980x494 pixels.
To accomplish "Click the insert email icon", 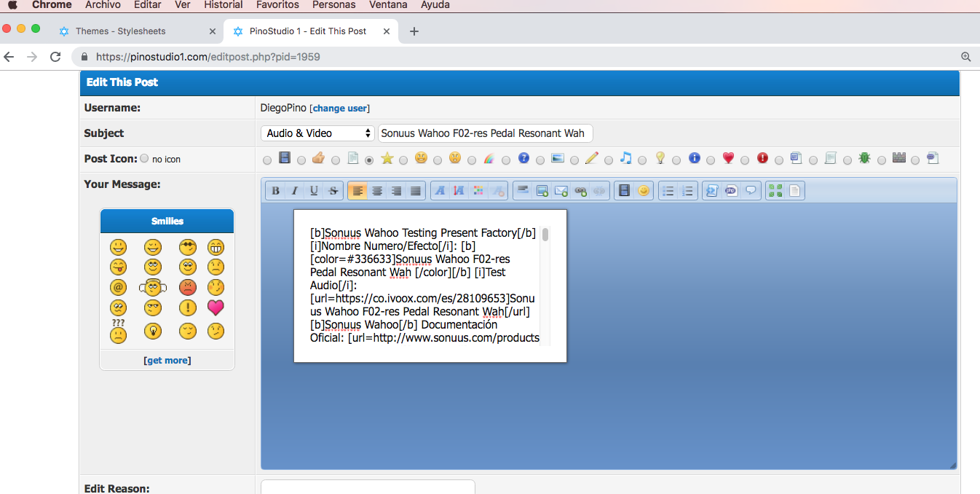I will coord(561,191).
